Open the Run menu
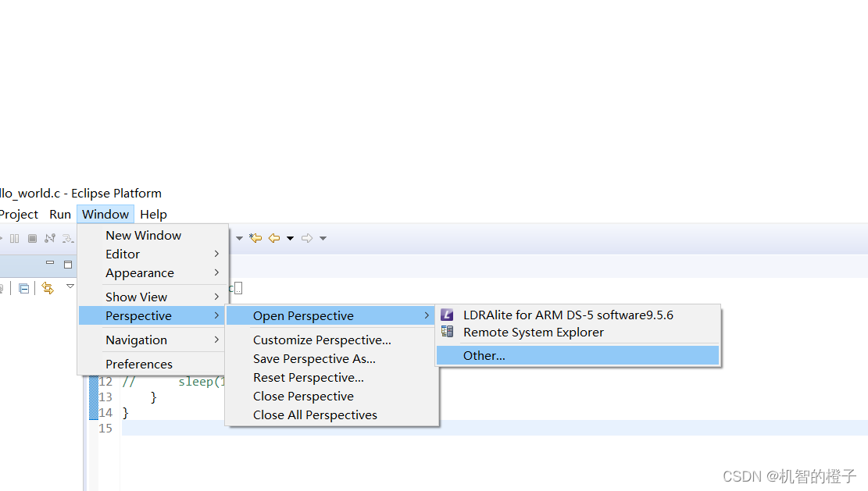The height and width of the screenshot is (491, 868). point(60,215)
